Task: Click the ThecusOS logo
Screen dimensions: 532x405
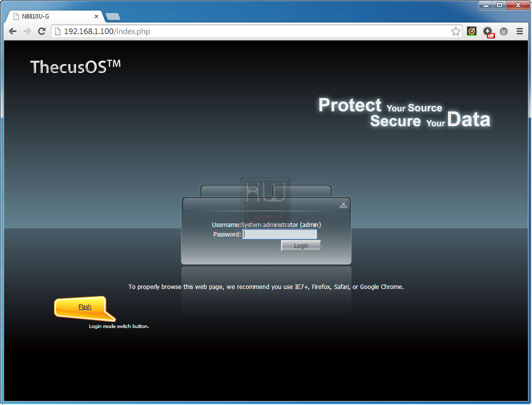Action: click(x=75, y=66)
